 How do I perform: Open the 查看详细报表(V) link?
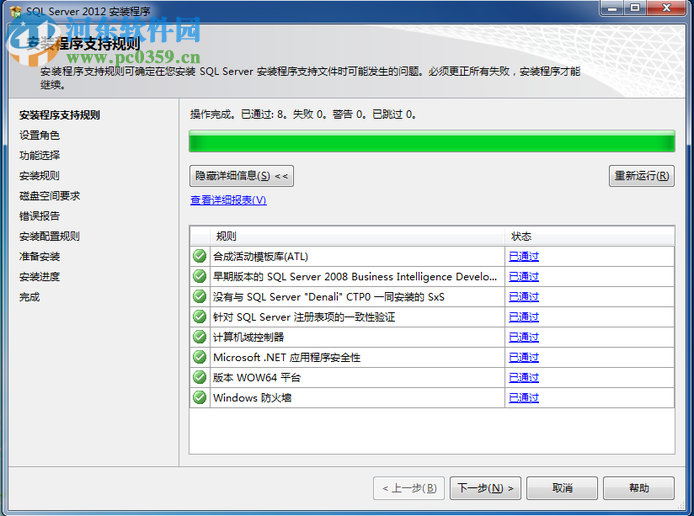tap(228, 200)
